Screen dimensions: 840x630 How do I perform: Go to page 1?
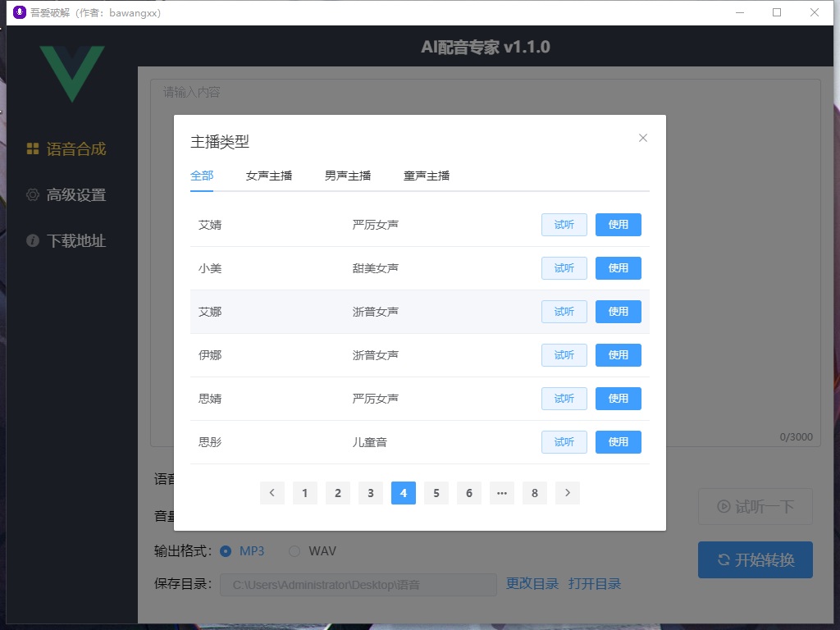coord(305,493)
